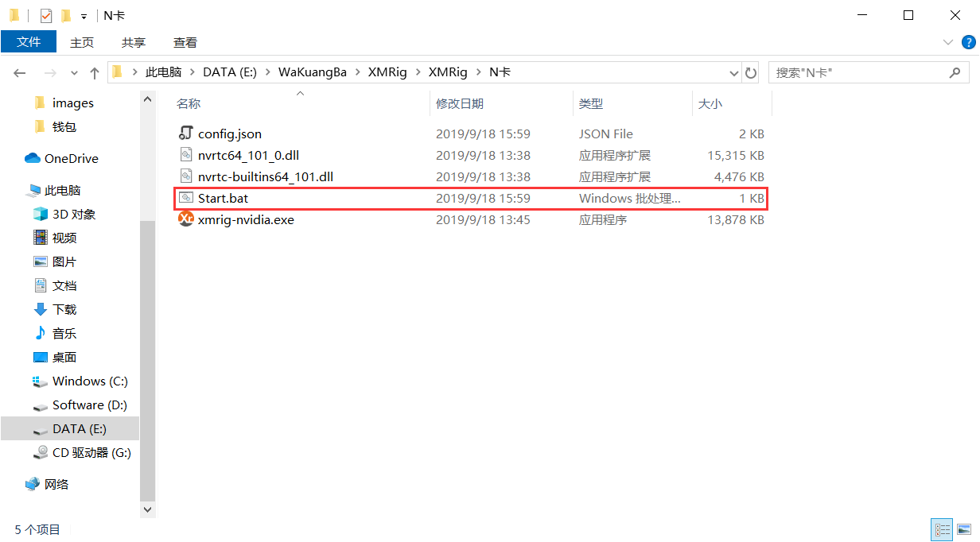The image size is (980, 542).
Task: Navigate to 此电脑 in address bar
Action: pos(163,72)
